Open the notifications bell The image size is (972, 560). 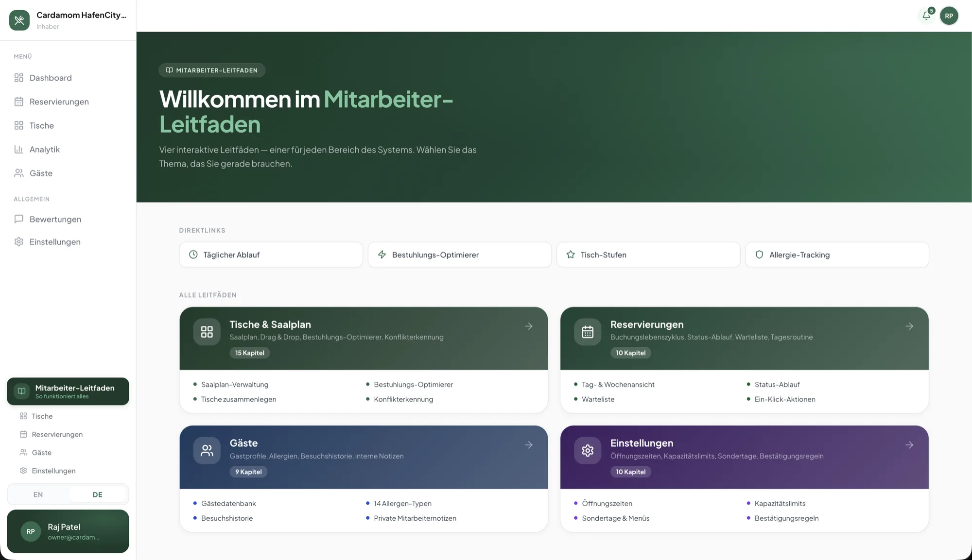926,16
